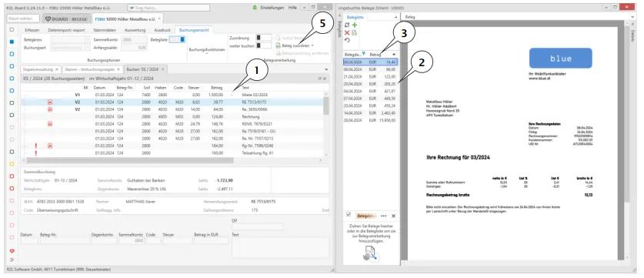Click the red warning mark in row Rg-Nr. 7596/0248
Screen dimensions: 644x278
click(35, 146)
